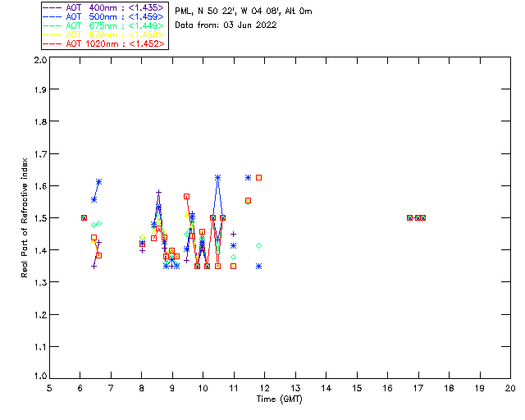Click the highest red square marker near 1.62
525x420 pixels.
pyautogui.click(x=259, y=177)
